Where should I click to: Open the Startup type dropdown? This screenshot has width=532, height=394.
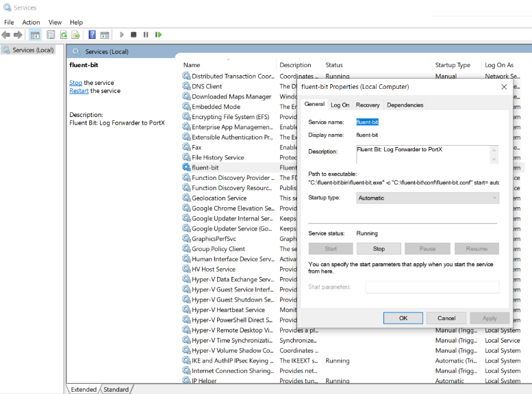427,198
